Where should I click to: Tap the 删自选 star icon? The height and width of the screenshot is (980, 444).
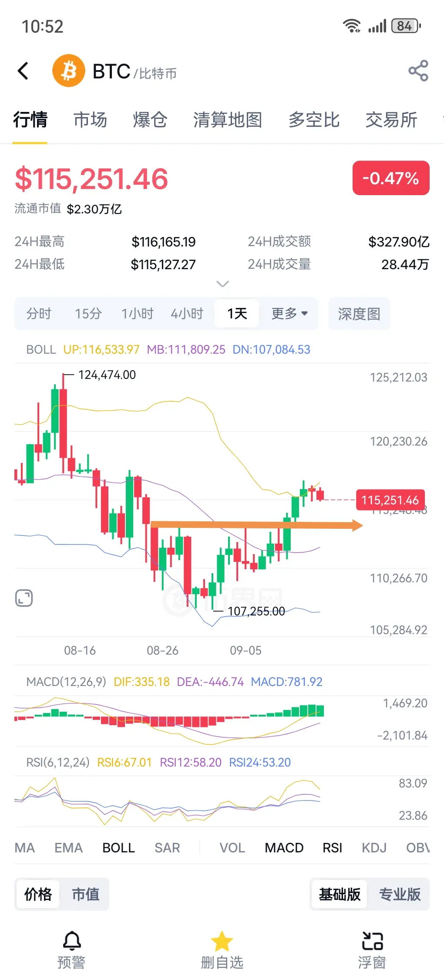[222, 941]
